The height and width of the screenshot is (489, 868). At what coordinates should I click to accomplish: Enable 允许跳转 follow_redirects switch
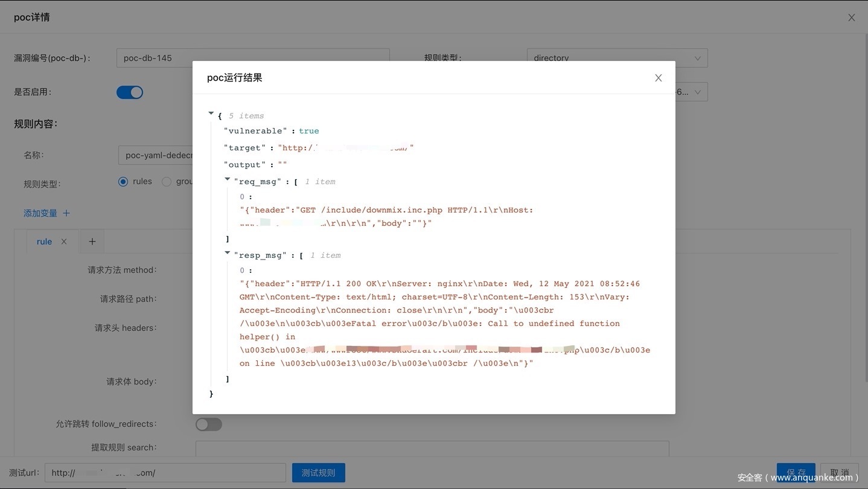pyautogui.click(x=209, y=424)
